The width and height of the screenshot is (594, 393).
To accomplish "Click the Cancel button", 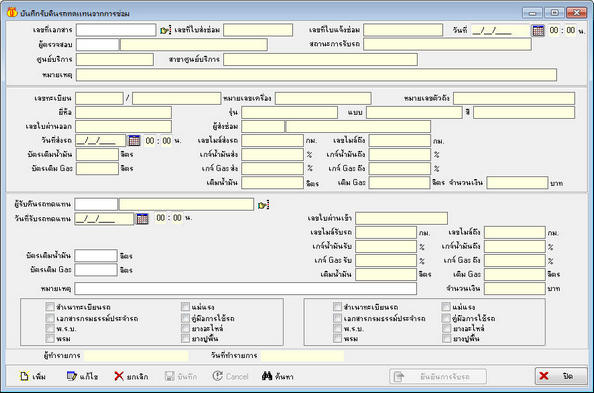I will coord(230,376).
